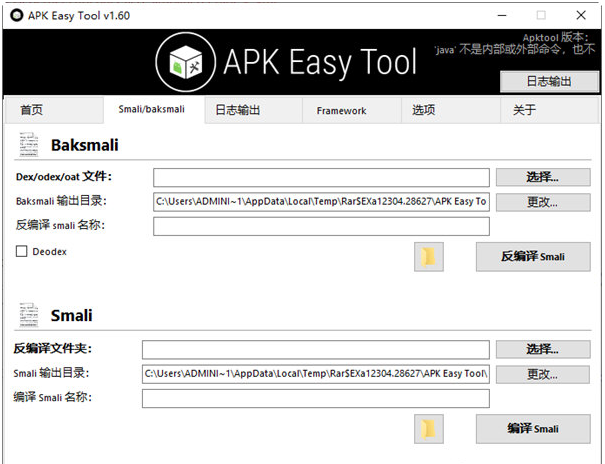
Task: Open Baksmali output folder icon
Action: (x=429, y=257)
